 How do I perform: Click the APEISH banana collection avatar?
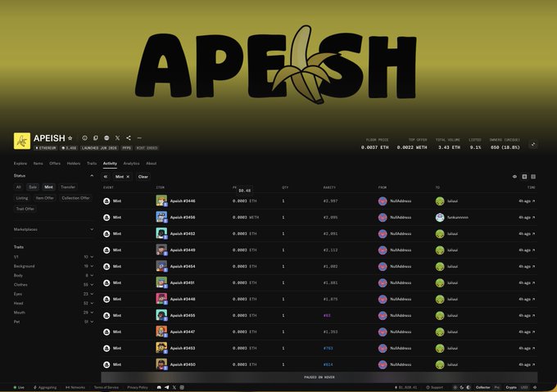point(22,141)
